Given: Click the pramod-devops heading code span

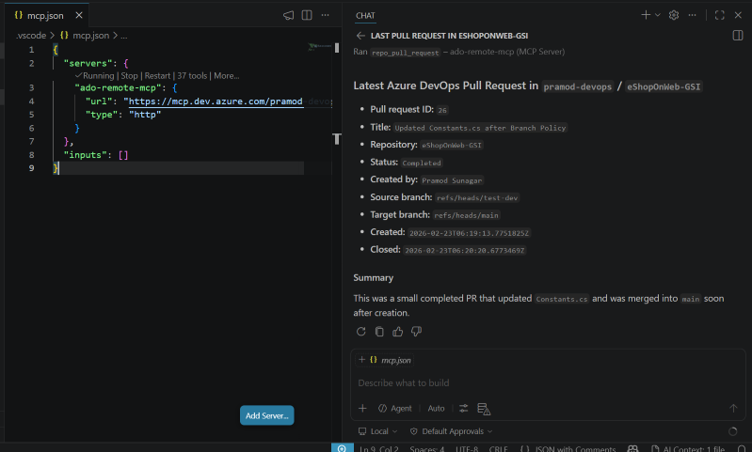Looking at the screenshot, I should 577,87.
